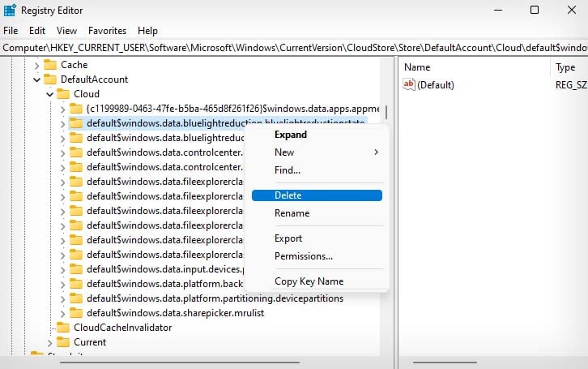Open the Help menu
This screenshot has height=369, width=588.
point(147,31)
